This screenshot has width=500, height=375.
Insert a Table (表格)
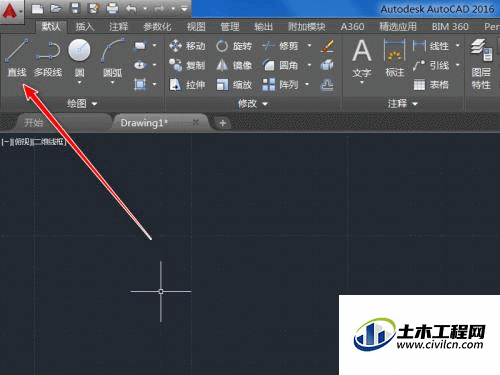[x=431, y=85]
